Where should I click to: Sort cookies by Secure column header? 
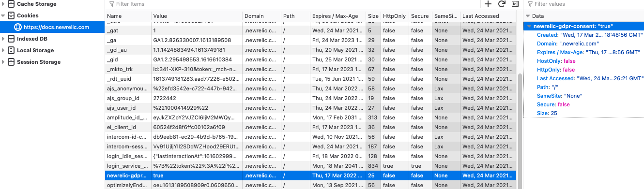(420, 16)
